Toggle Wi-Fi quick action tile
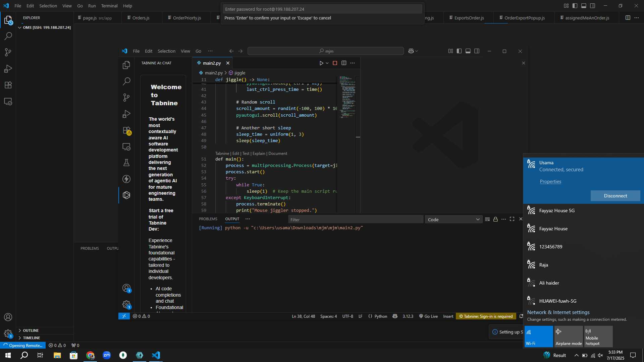 (x=539, y=337)
